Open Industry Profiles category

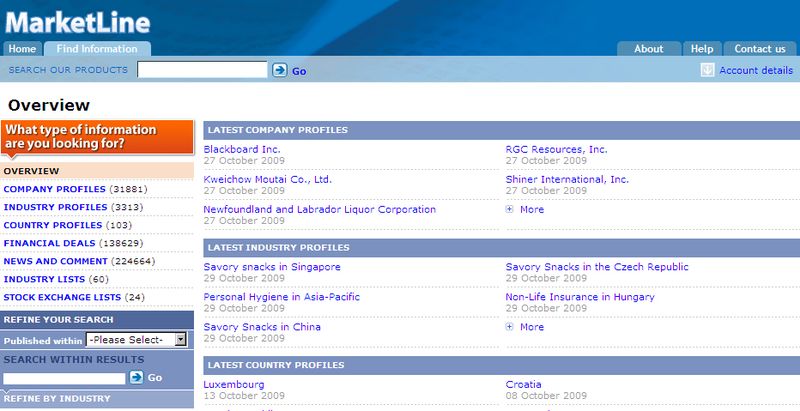point(55,207)
